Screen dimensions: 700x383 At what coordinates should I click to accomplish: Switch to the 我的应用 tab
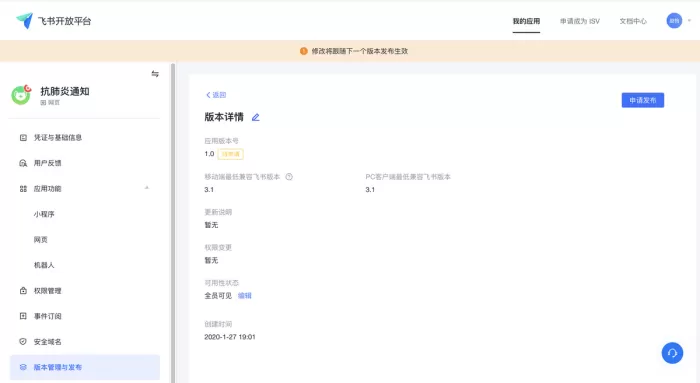point(526,21)
